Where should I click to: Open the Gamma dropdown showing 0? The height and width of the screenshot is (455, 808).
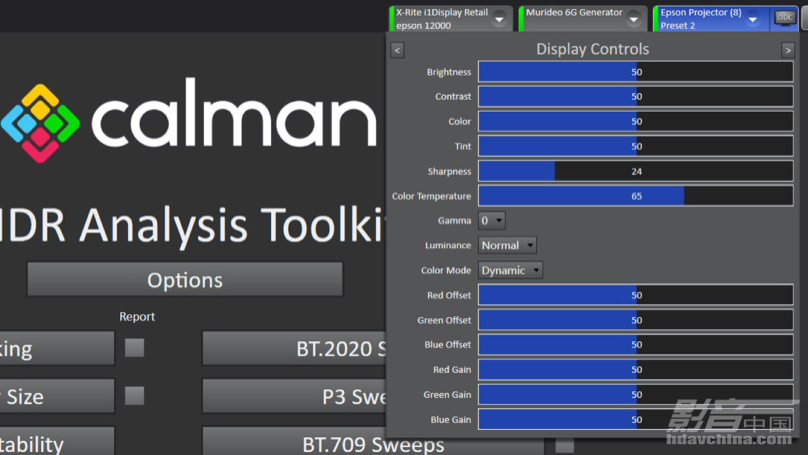[x=492, y=221]
